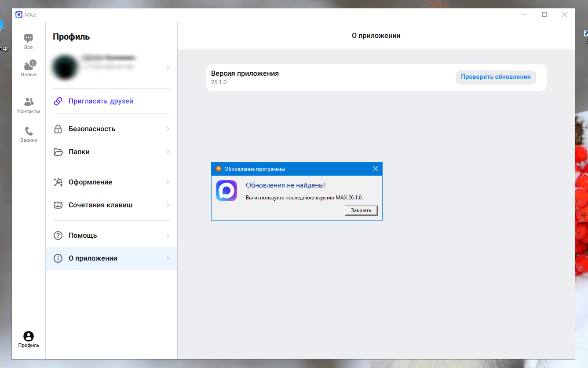Click the folder icon for Папки

click(58, 152)
